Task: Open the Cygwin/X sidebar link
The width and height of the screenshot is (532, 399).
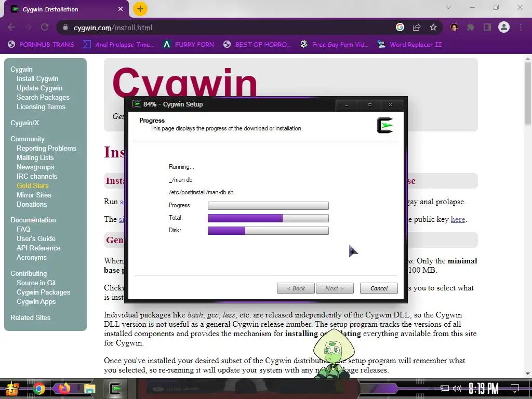Action: pyautogui.click(x=24, y=123)
